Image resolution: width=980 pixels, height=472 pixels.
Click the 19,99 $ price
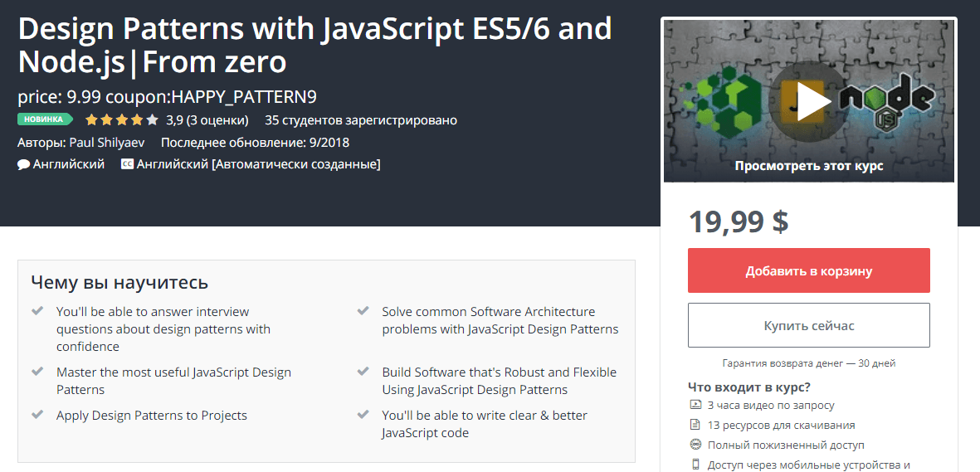pyautogui.click(x=739, y=221)
